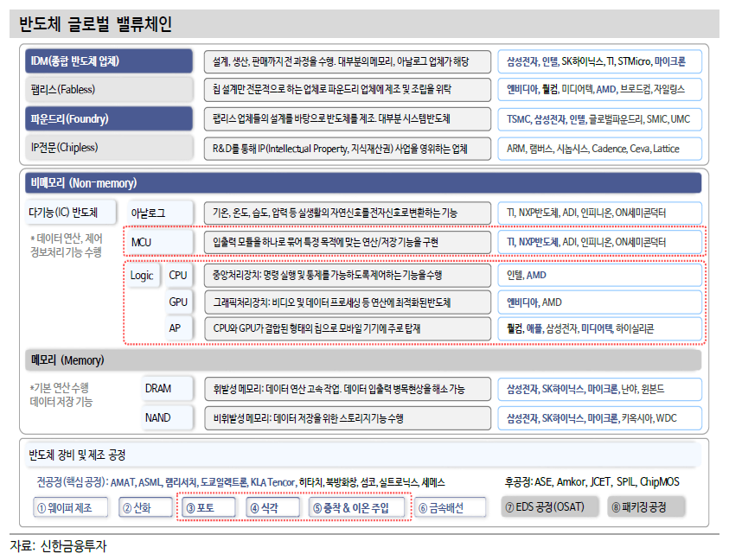Click the GPU description '그래픽처리장치: 비디오 및 데이터 프로세싱'
Screen dimensions: 729x560
point(348,302)
